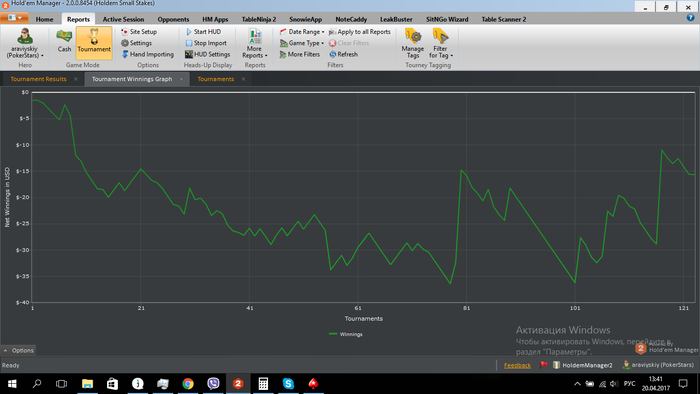Open the Windows notification center
Viewport: 700px width, 394px height.
pyautogui.click(x=683, y=384)
